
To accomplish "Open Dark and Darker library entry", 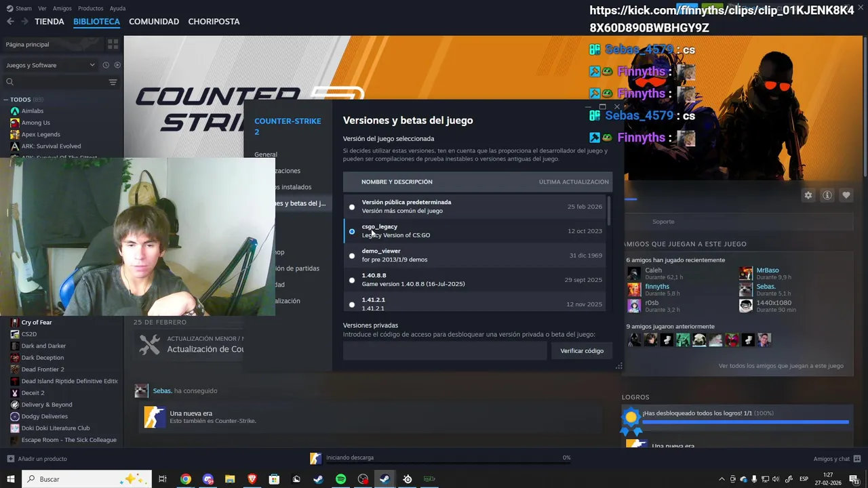I will (43, 346).
